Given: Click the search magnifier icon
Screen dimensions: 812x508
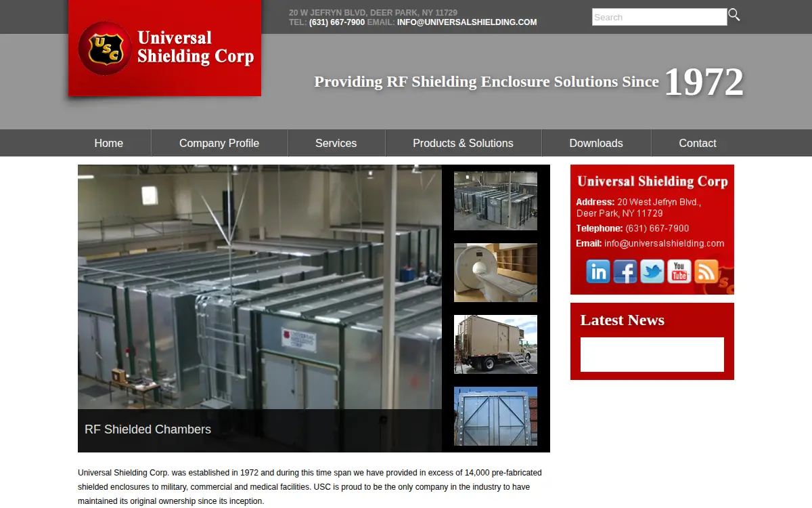Looking at the screenshot, I should coord(734,15).
